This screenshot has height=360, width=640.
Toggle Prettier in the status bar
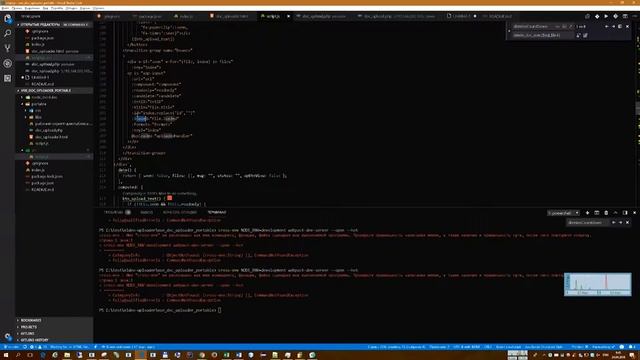(x=580, y=347)
